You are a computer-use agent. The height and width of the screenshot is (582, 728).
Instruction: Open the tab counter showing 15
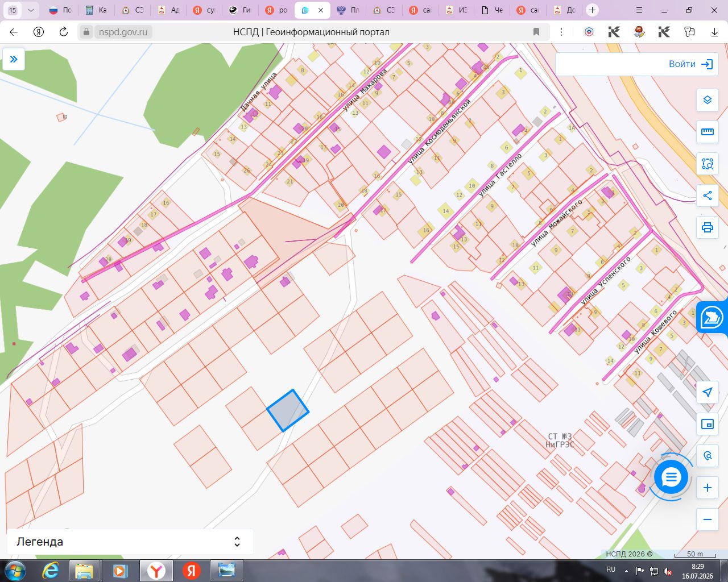(13, 10)
